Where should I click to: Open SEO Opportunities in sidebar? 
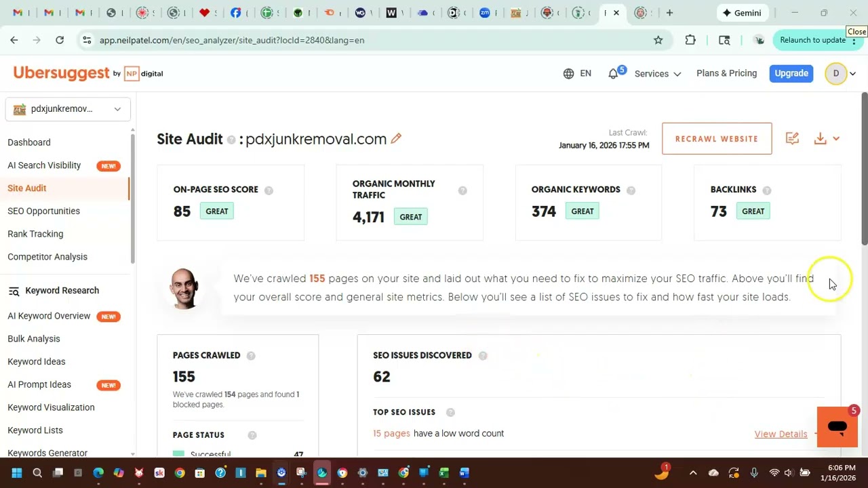tap(43, 211)
